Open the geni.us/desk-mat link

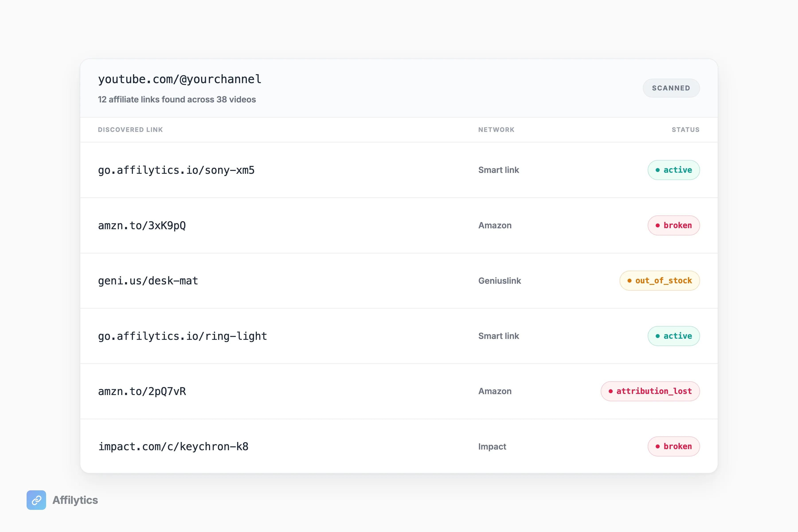point(148,281)
